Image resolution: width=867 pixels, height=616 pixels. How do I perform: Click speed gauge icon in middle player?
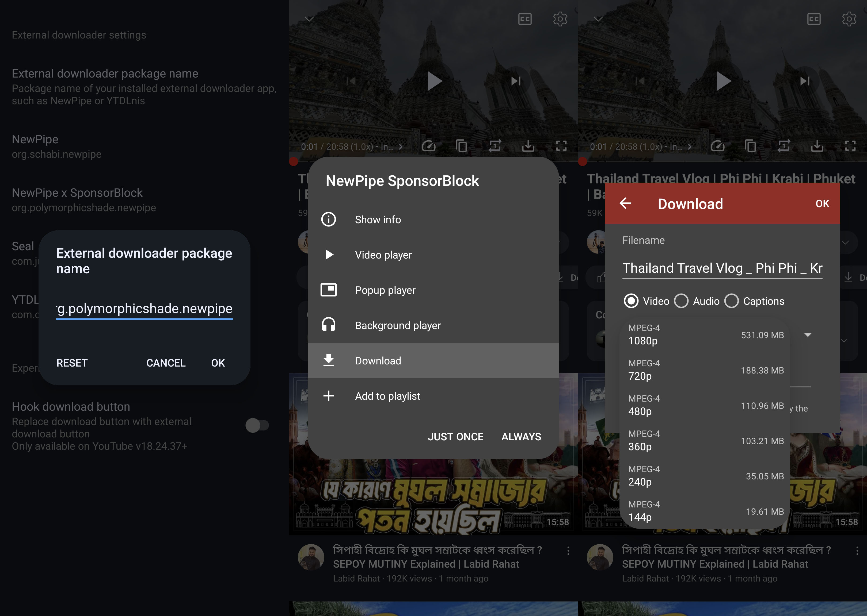pyautogui.click(x=429, y=146)
